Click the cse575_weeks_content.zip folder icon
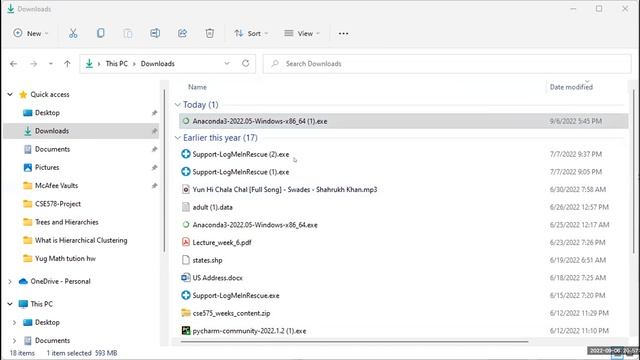640x360 pixels. [186, 313]
